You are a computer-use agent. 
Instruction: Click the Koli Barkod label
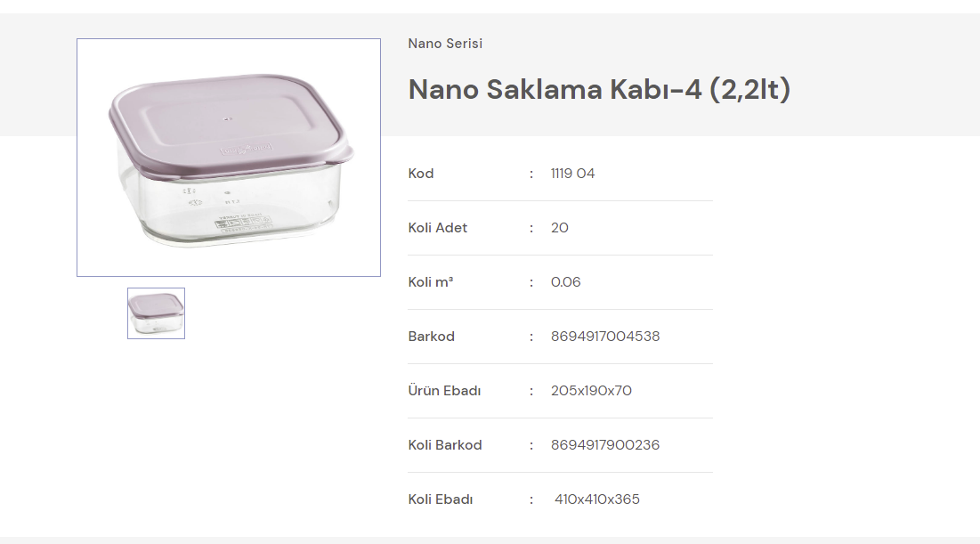[445, 445]
